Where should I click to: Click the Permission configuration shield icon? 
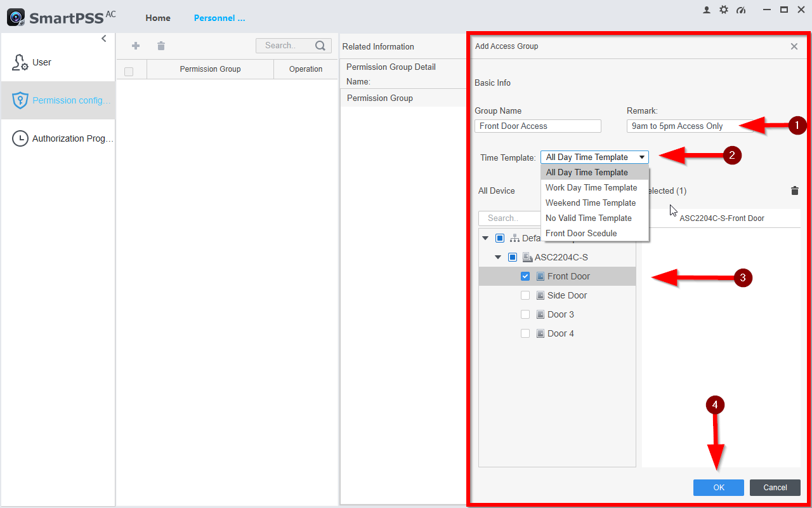(x=20, y=100)
